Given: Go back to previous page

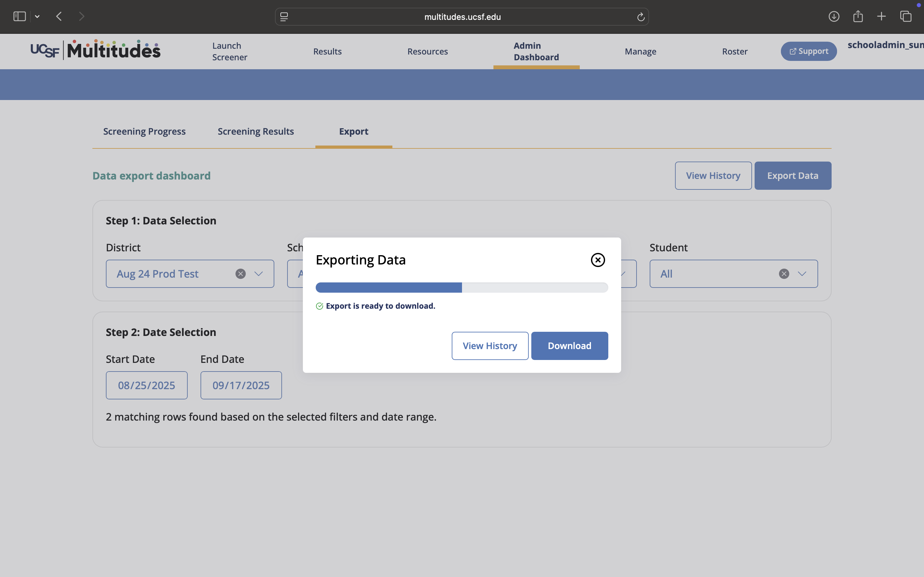Looking at the screenshot, I should coord(59,16).
